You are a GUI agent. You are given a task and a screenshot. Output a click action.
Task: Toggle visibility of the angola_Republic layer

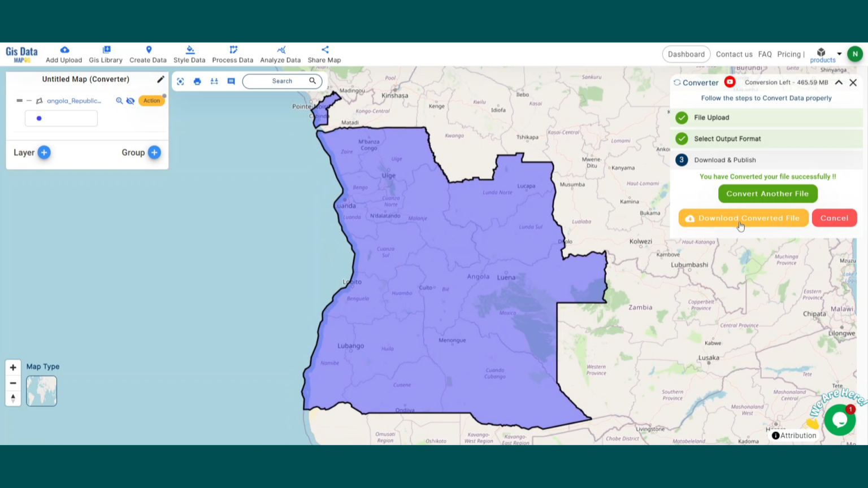131,101
